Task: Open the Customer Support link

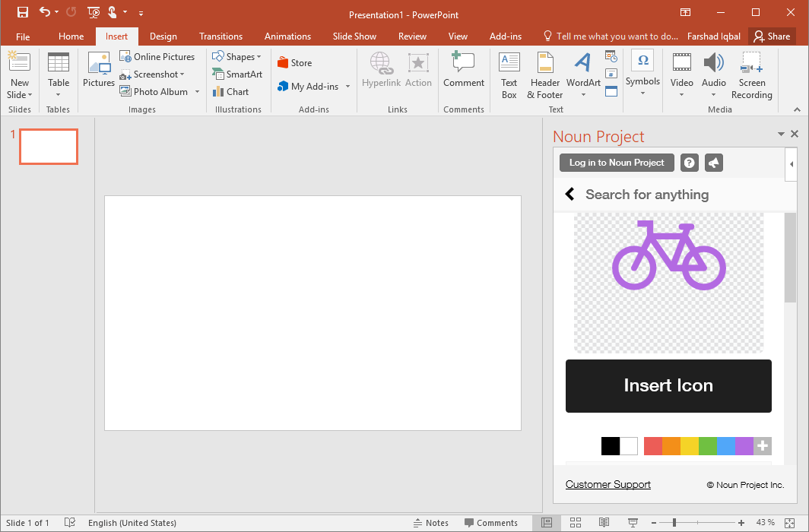Action: tap(608, 485)
